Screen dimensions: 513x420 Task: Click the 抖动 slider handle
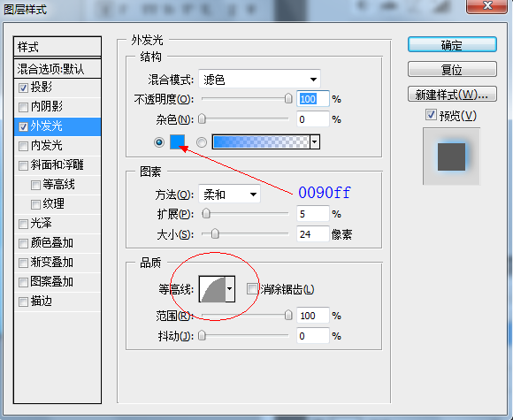point(203,336)
